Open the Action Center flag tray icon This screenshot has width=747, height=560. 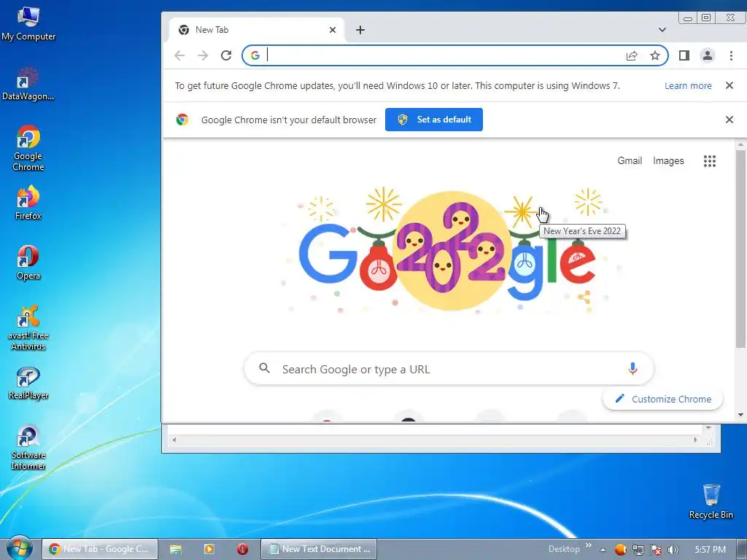pos(656,550)
